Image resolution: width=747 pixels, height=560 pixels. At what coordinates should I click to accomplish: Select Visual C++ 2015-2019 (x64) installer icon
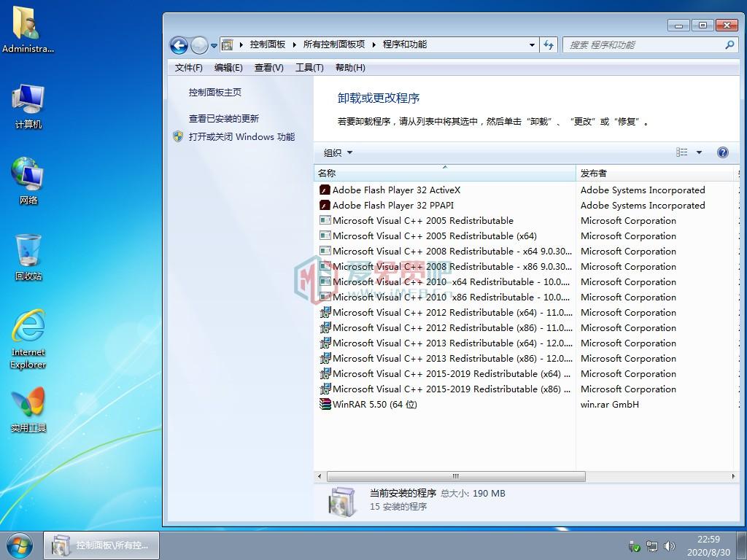(325, 373)
